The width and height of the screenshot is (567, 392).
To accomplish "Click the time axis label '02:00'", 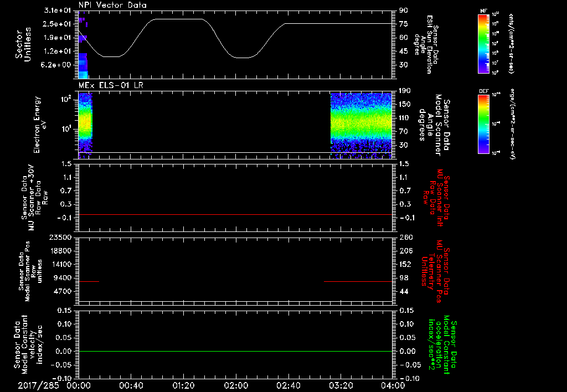I will 236,386.
